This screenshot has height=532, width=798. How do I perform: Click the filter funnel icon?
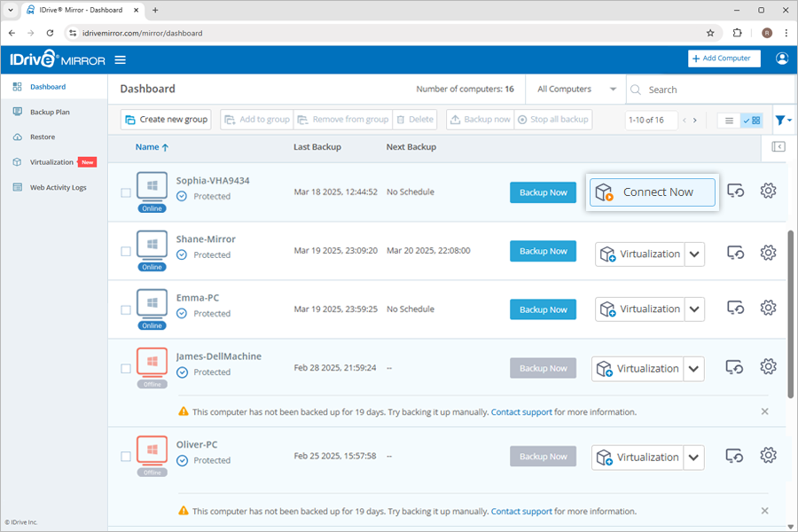(783, 121)
